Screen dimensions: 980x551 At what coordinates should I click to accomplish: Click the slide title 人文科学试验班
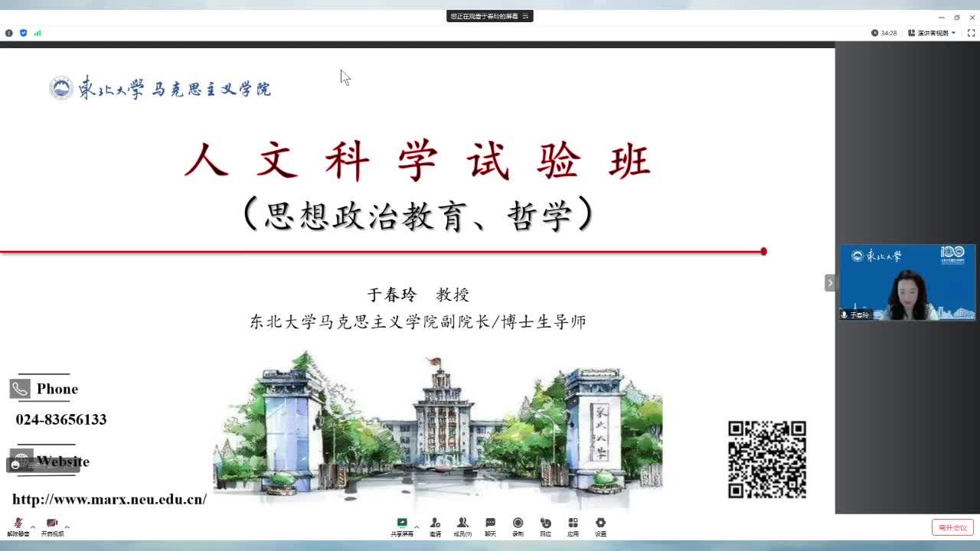pyautogui.click(x=417, y=161)
